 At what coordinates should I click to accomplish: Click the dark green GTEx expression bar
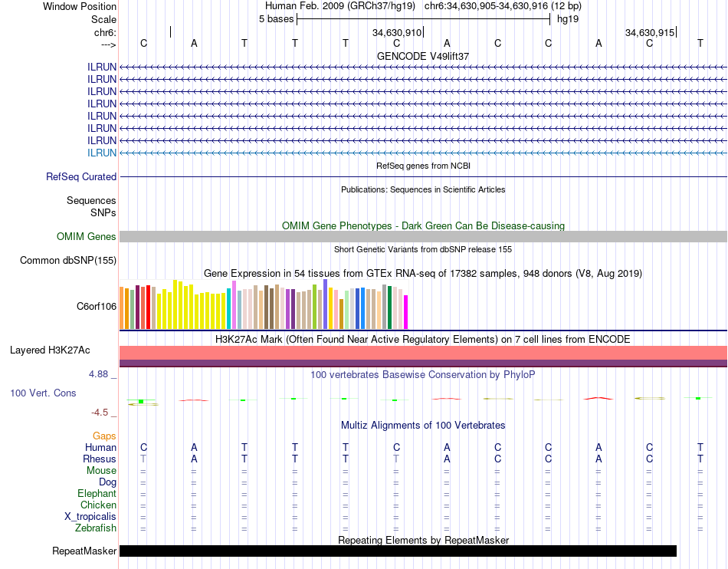click(389, 308)
